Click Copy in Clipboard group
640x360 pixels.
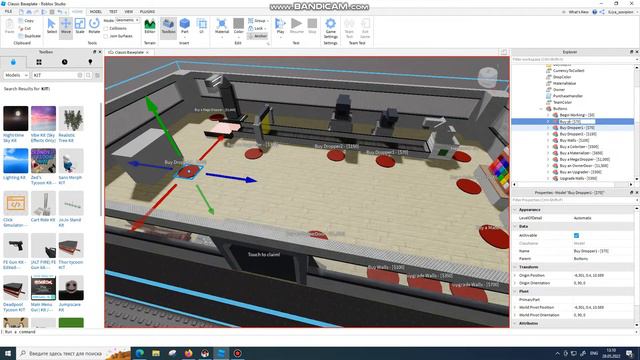[x=26, y=20]
